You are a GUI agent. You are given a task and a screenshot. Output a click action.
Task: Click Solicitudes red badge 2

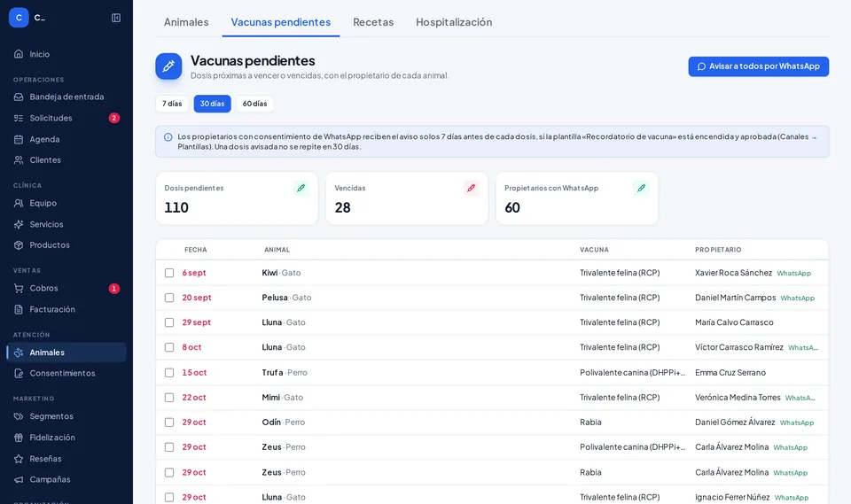[x=114, y=118]
